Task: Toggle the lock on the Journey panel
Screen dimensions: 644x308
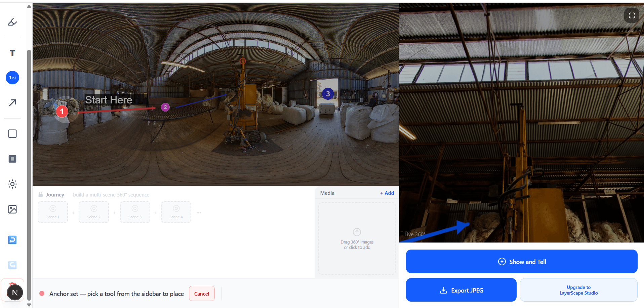Action: click(40, 194)
